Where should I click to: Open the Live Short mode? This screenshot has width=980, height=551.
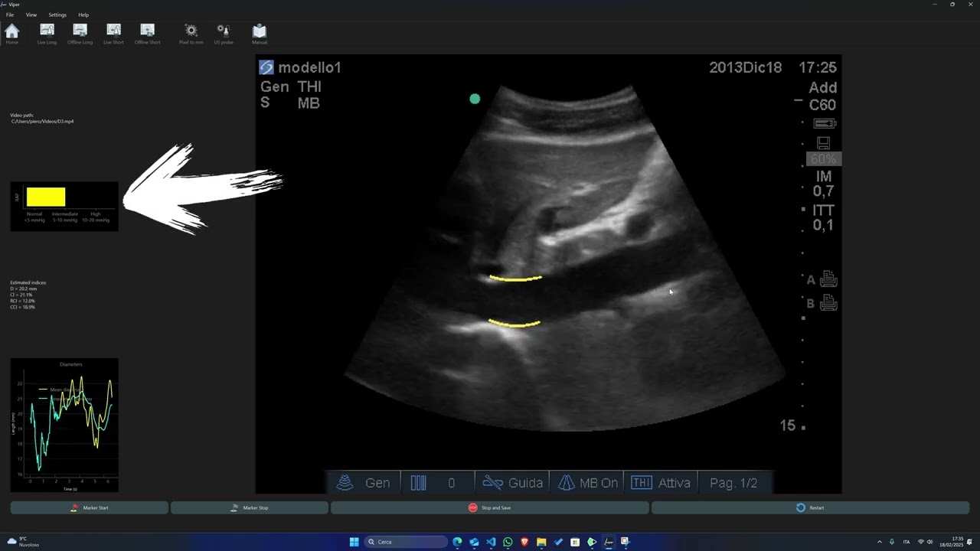(113, 34)
